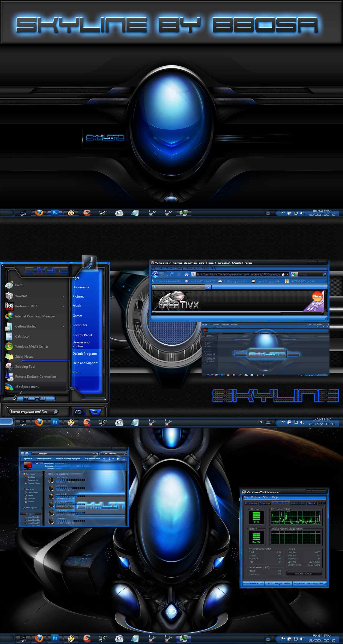Show more toolbar commands chevron in Computer window
Image resolution: width=343 pixels, height=644 pixels.
point(104,459)
